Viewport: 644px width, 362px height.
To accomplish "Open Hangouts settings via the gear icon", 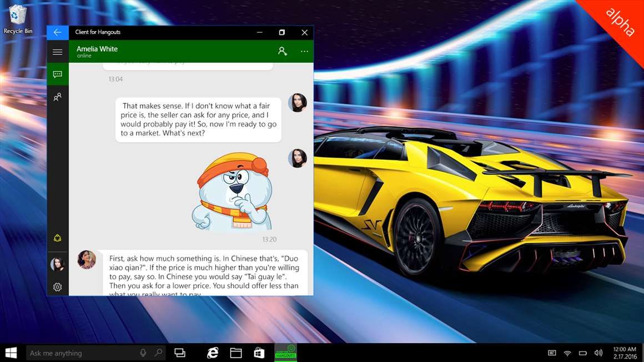I will [57, 286].
